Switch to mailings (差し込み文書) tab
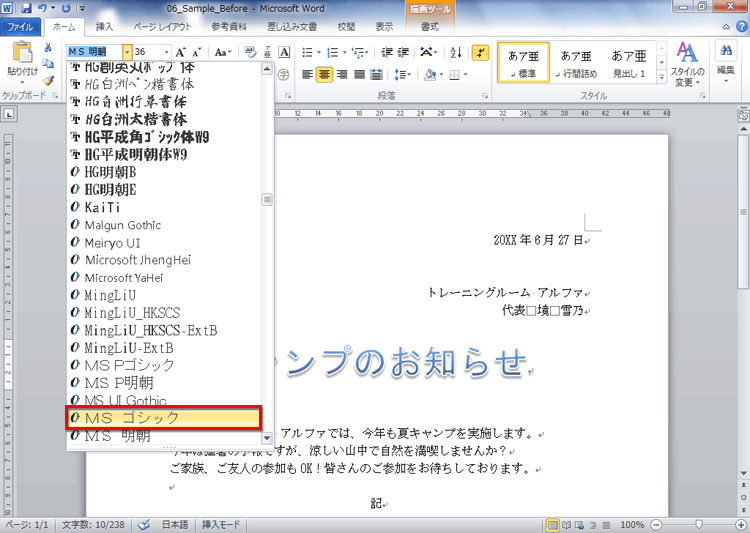750x533 pixels. (x=292, y=27)
